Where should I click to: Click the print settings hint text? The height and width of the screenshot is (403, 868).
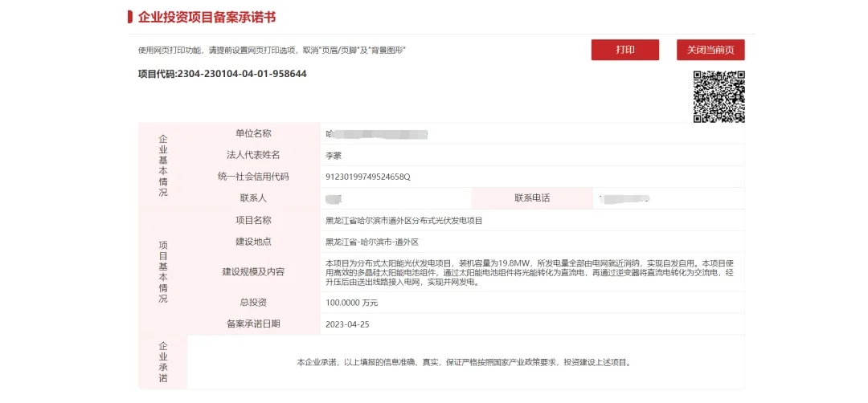click(x=272, y=51)
